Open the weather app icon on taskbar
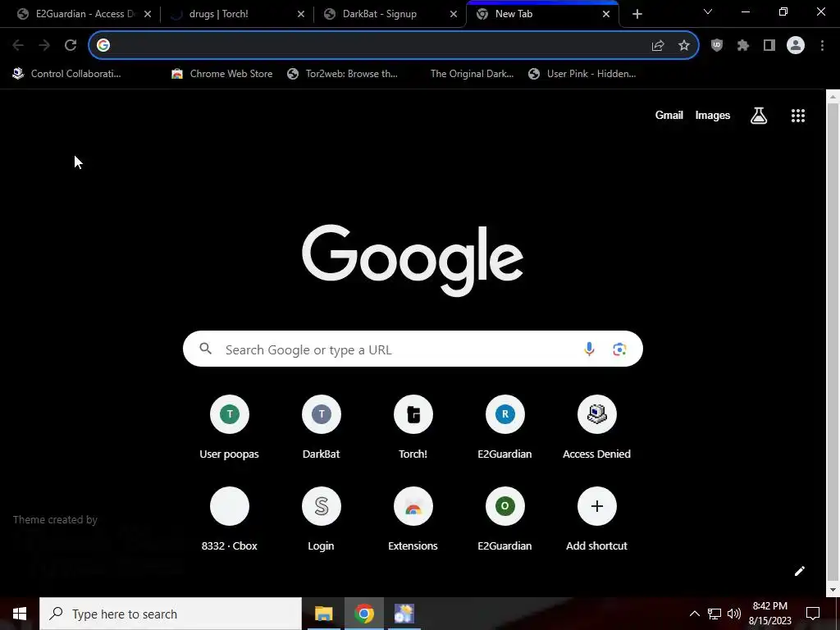 pyautogui.click(x=404, y=614)
